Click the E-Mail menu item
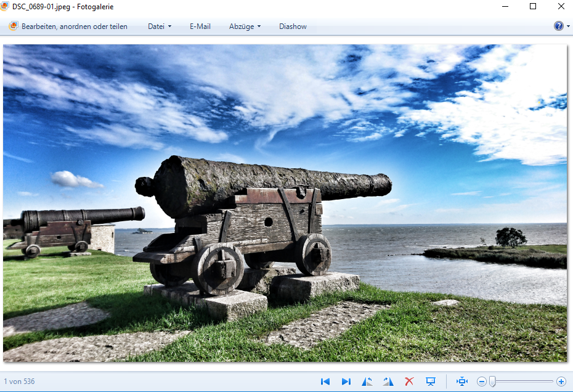 (200, 27)
